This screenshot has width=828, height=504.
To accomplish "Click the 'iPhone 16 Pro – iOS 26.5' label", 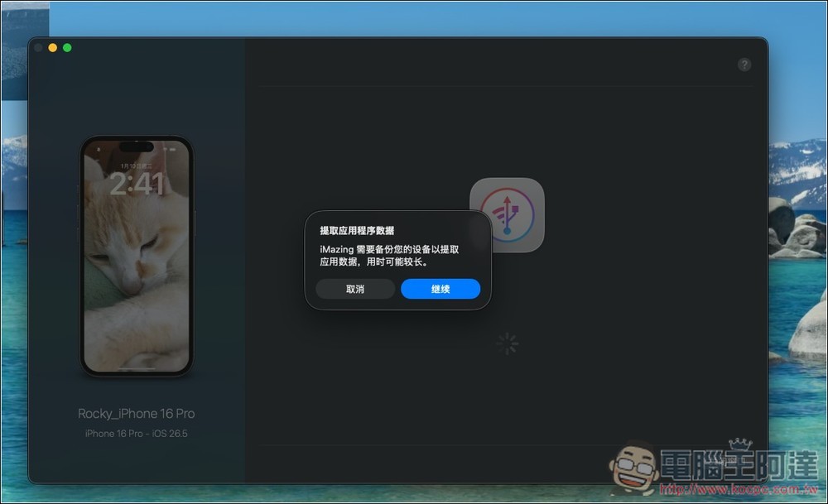I will pyautogui.click(x=137, y=434).
